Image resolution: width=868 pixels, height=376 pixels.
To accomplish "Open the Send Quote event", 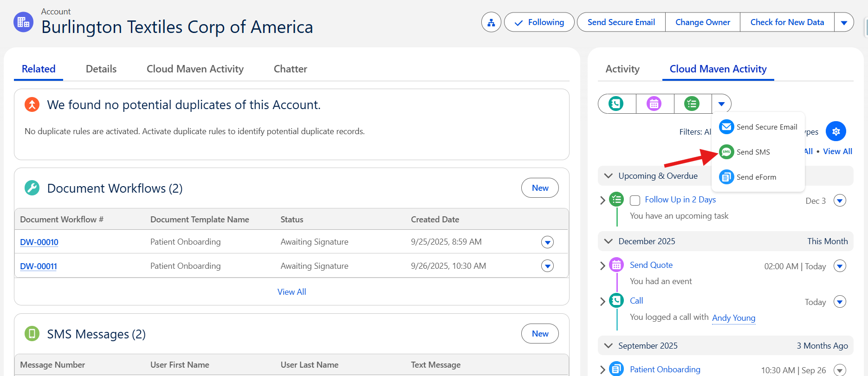I will click(651, 265).
